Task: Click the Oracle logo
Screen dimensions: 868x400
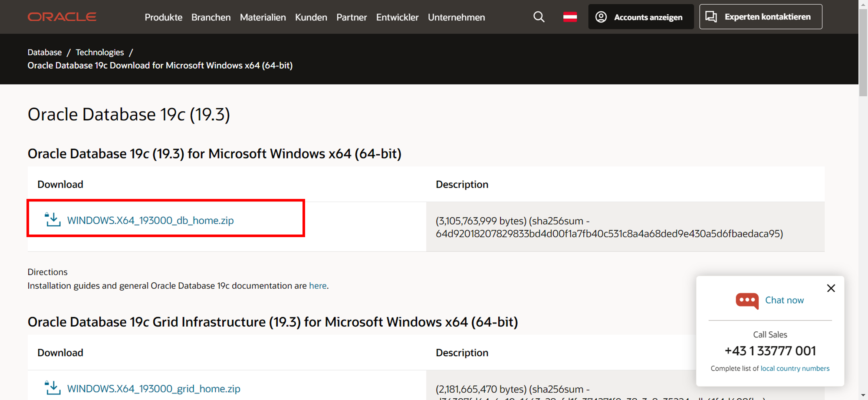Action: point(62,17)
